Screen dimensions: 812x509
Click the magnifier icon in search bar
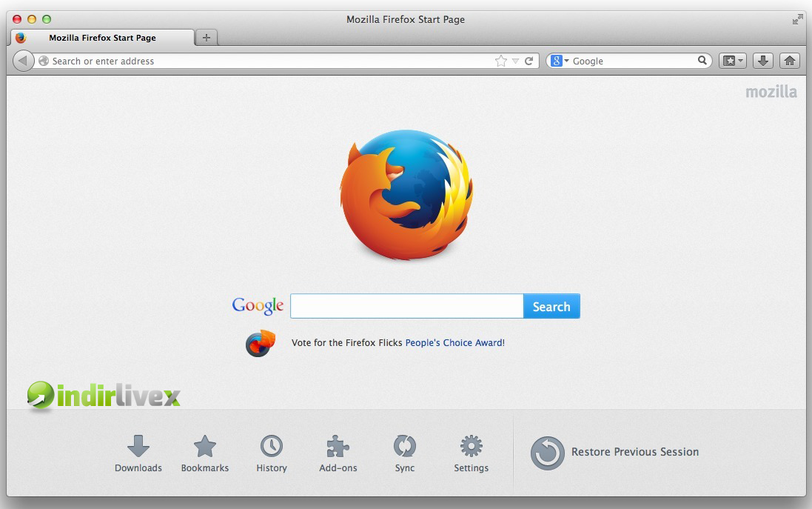(x=702, y=61)
